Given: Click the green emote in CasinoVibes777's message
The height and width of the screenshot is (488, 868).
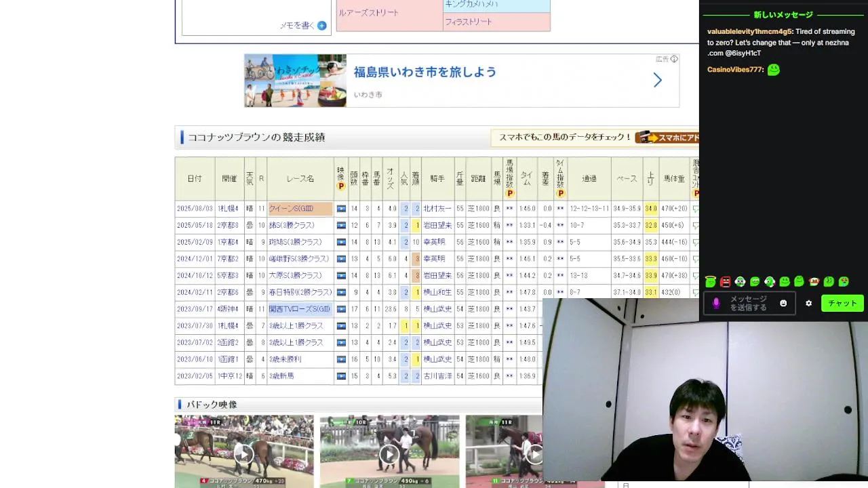Looking at the screenshot, I should pos(774,70).
